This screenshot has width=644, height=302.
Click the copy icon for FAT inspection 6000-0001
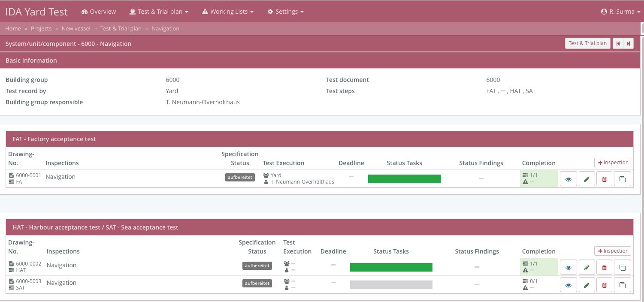point(623,178)
